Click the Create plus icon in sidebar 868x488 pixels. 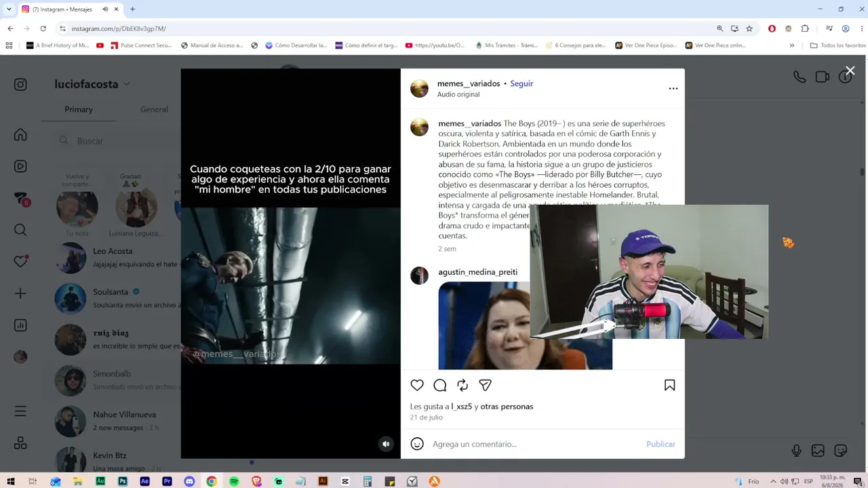[x=20, y=293]
